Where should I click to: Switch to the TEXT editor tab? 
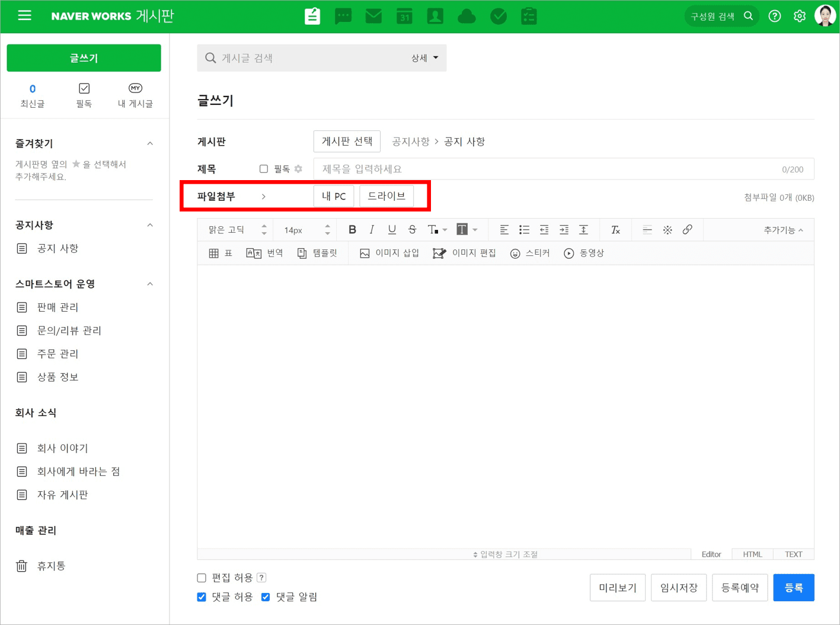[x=794, y=553]
